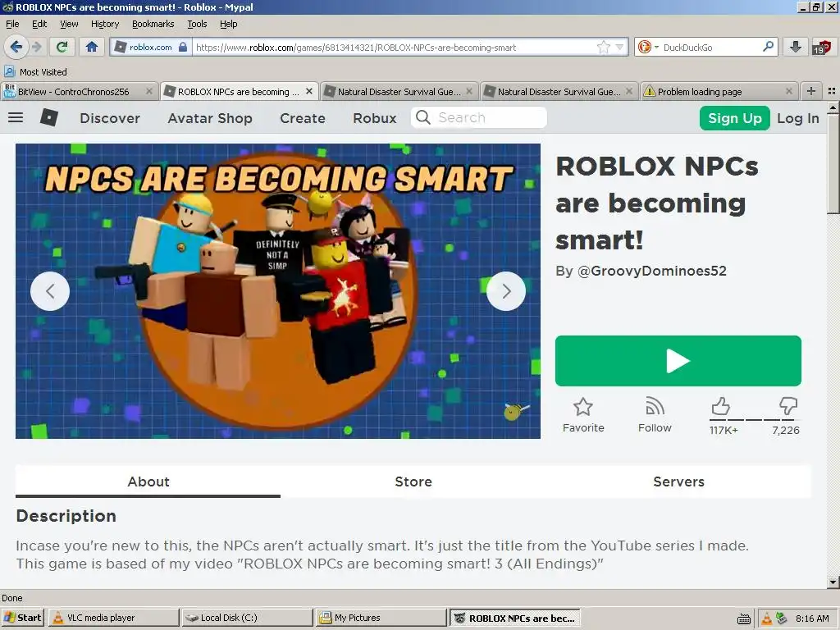The height and width of the screenshot is (630, 840).
Task: Close the BitView - ControChronos256 tab
Action: [x=149, y=92]
